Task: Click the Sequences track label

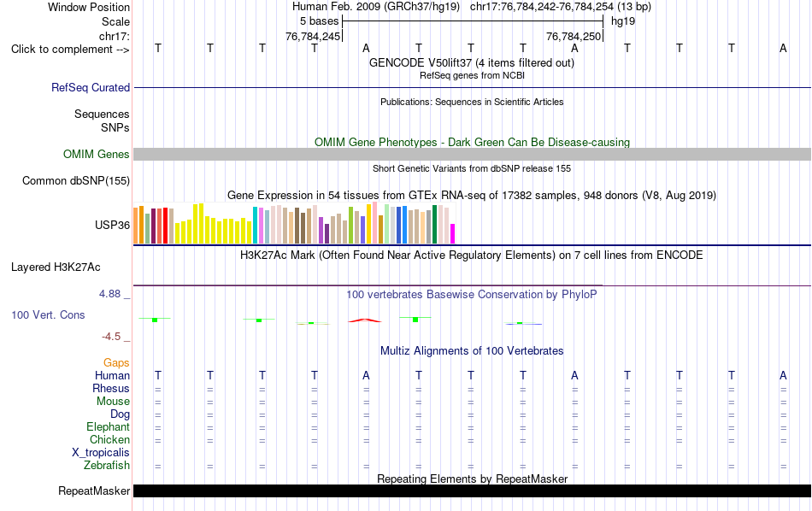Action: click(102, 114)
